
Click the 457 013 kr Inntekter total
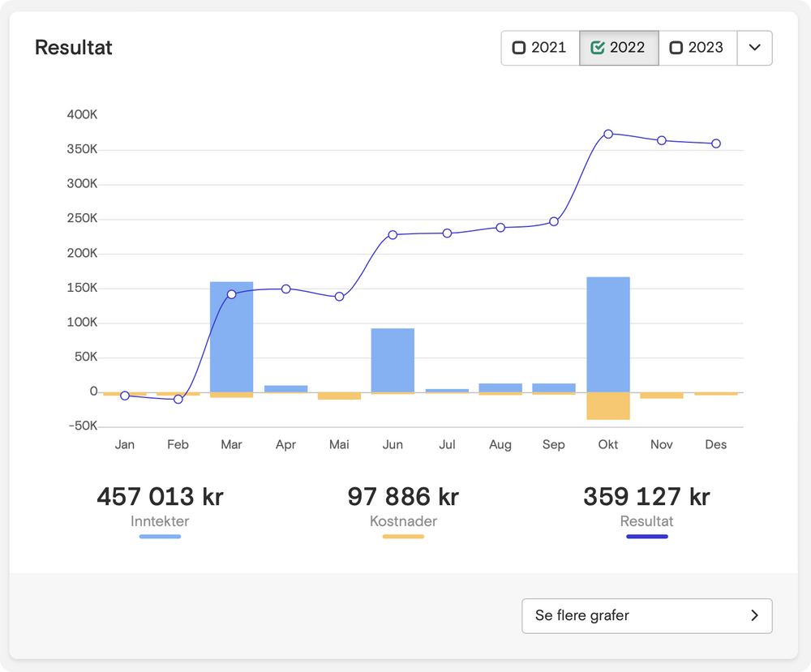(x=160, y=496)
